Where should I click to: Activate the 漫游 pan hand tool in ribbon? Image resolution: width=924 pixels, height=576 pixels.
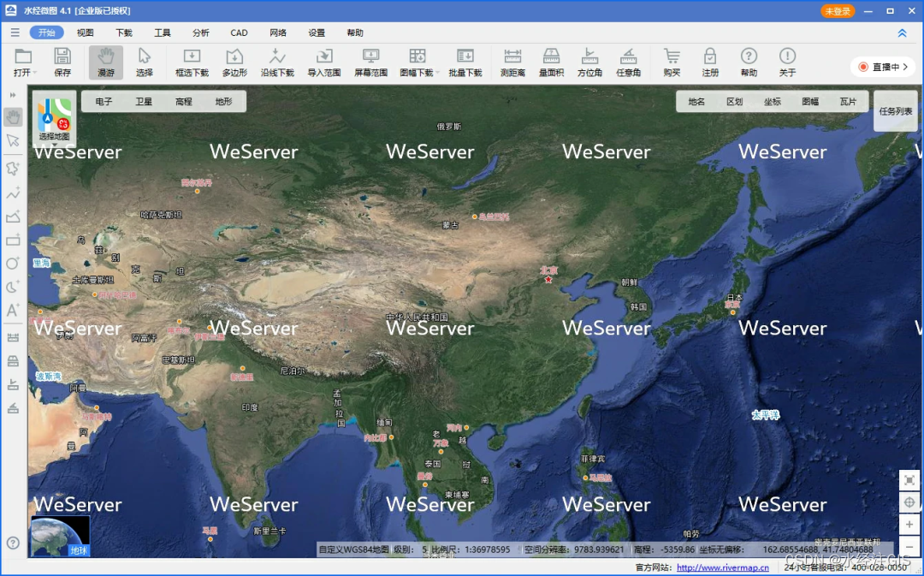click(106, 62)
